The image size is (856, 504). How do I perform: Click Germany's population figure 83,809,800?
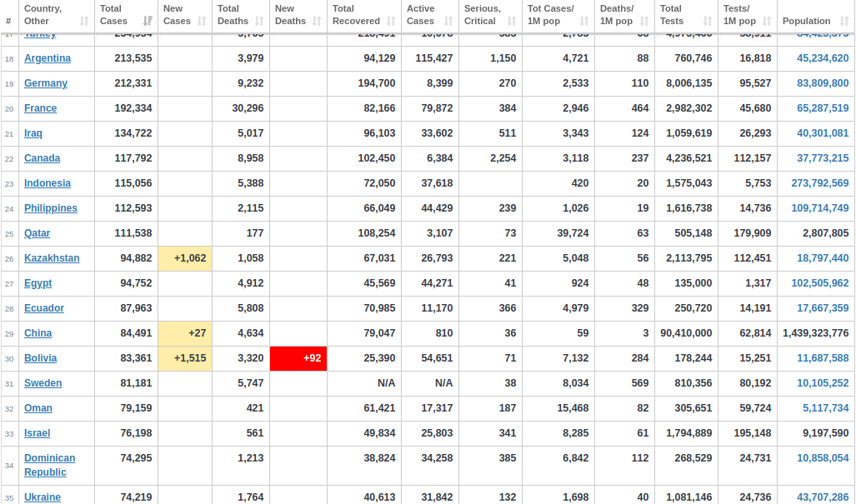click(x=823, y=83)
